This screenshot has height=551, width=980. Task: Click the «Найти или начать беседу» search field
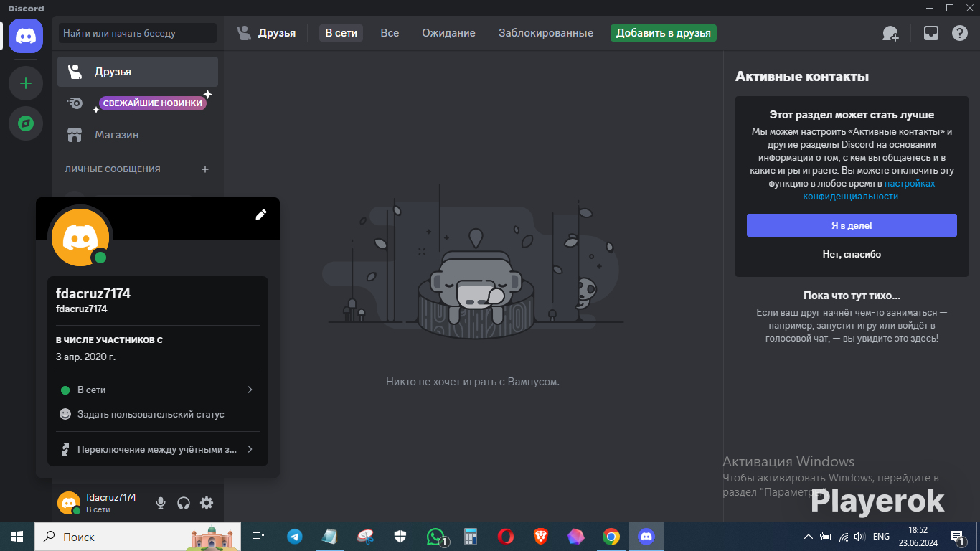138,33
